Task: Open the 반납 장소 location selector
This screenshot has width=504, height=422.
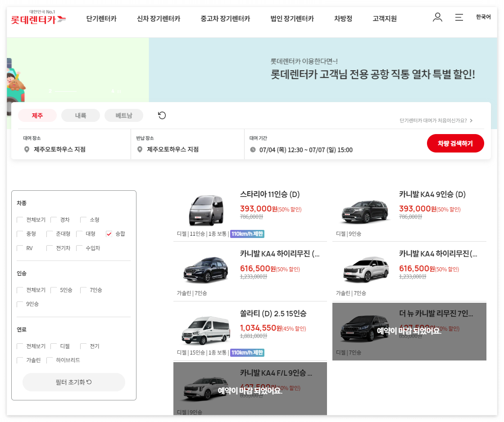Action: [187, 144]
